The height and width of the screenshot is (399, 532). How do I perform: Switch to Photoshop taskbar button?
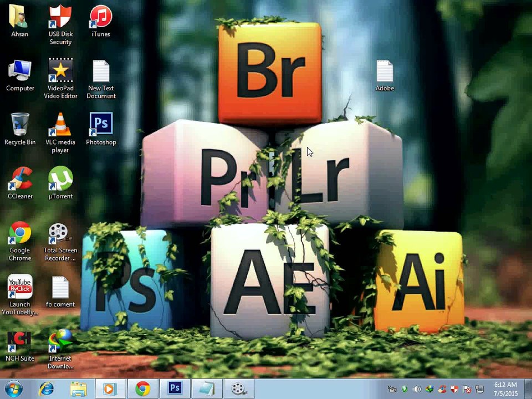175,389
